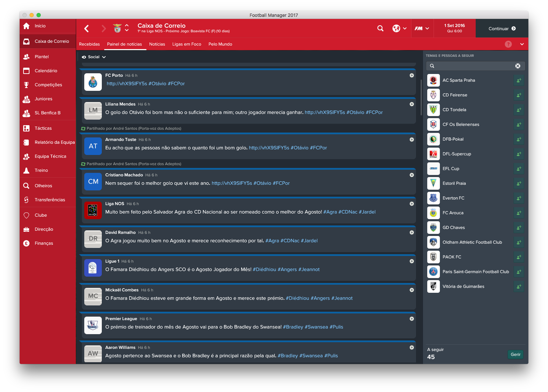Click the Direcção board icon
The width and height of the screenshot is (548, 392).
(26, 229)
